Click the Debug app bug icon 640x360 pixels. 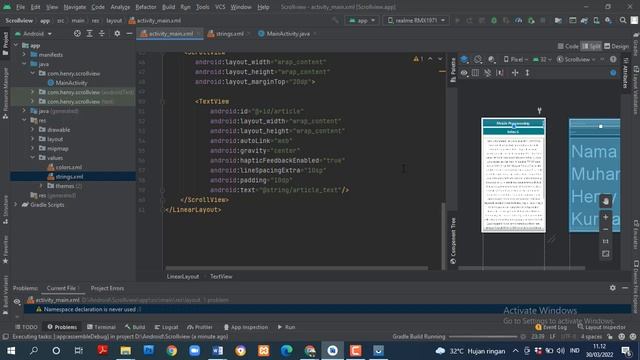pos(494,20)
